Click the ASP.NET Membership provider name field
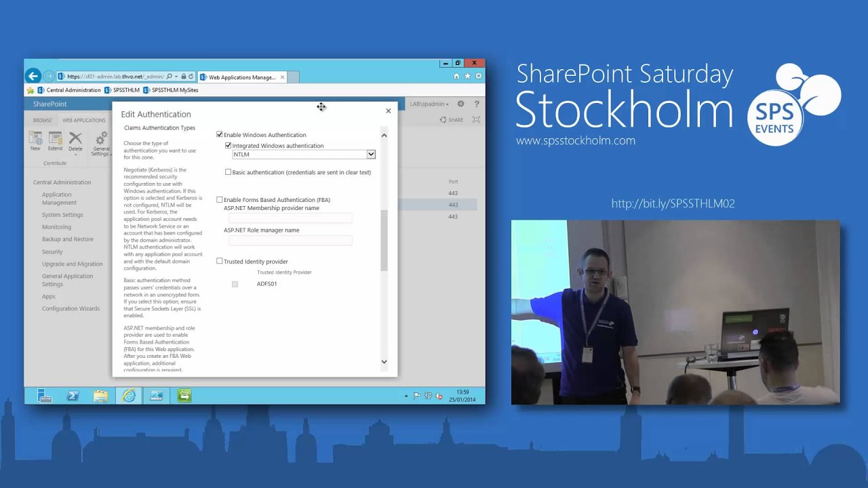Image resolution: width=868 pixels, height=488 pixels. [290, 218]
